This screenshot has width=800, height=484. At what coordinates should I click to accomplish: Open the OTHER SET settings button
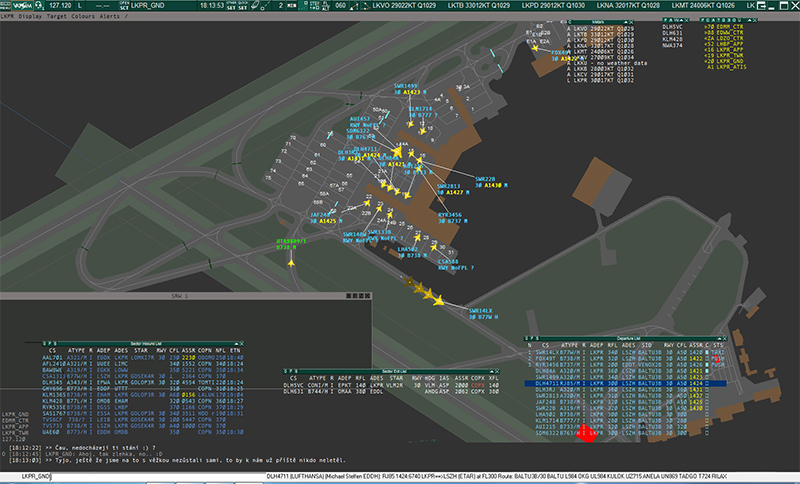[231, 5]
